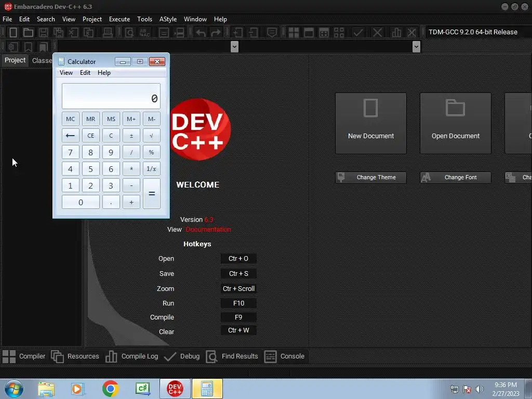This screenshot has height=399, width=532.
Task: Click the Profile bar-chart toolbar icon
Action: point(396,33)
